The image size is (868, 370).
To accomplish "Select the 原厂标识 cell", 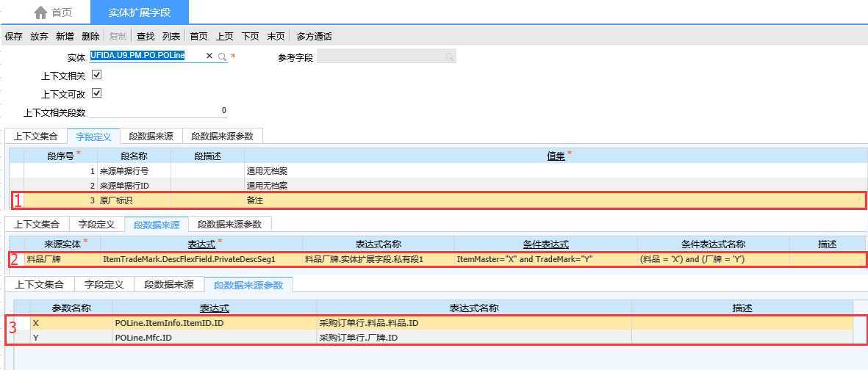I will (134, 200).
